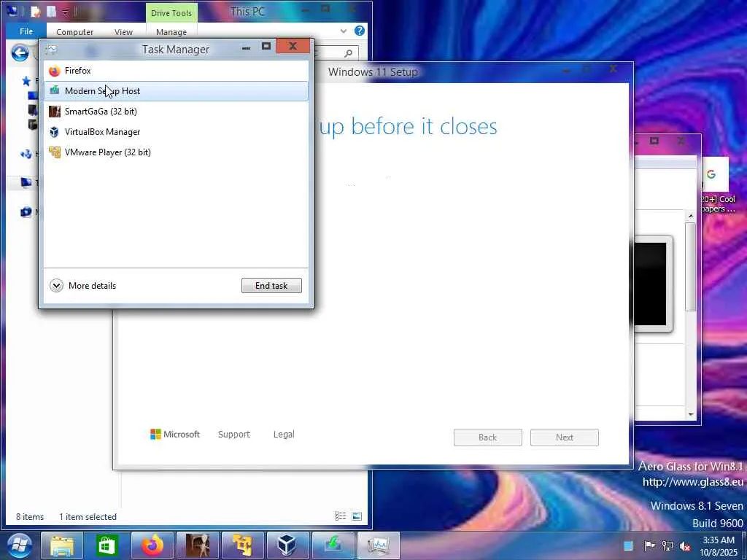The height and width of the screenshot is (560, 747).
Task: Click the End task button
Action: pos(271,286)
